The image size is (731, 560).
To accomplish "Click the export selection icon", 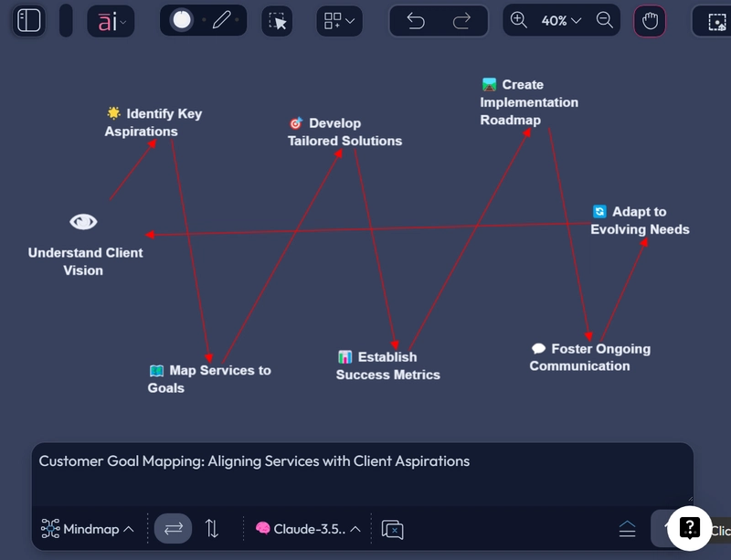I will click(x=716, y=21).
